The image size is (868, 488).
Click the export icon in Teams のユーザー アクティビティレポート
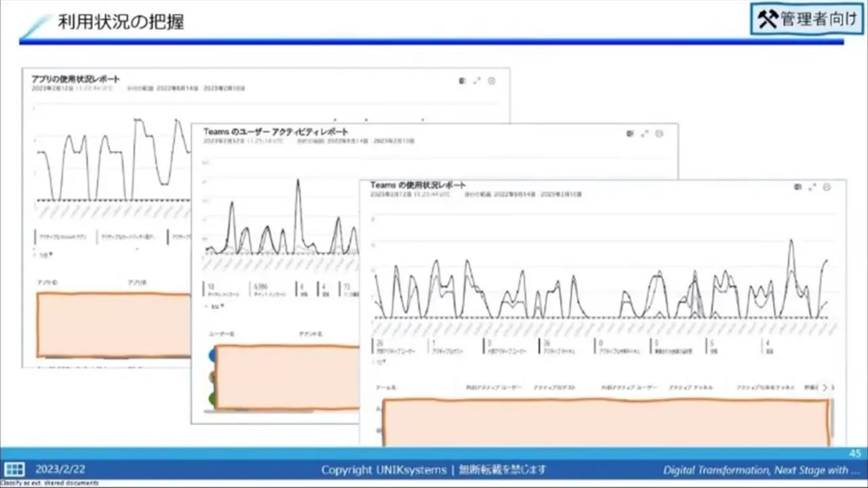(630, 134)
